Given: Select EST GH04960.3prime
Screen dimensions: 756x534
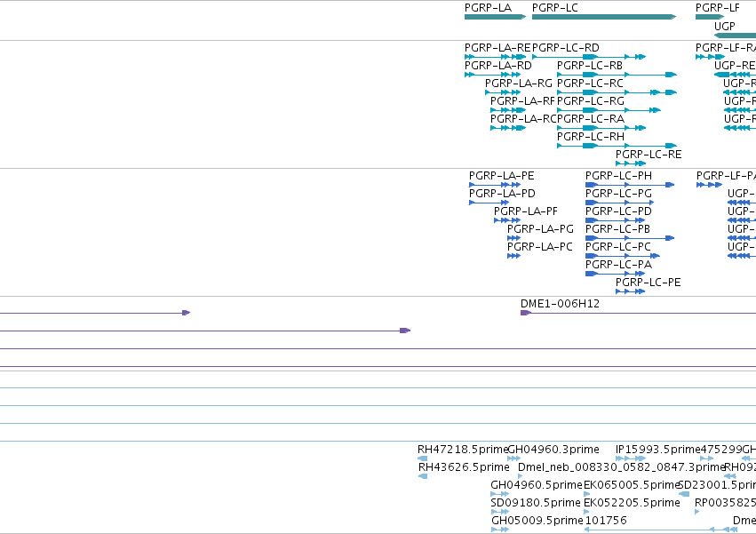Looking at the screenshot, I should coord(553,450).
